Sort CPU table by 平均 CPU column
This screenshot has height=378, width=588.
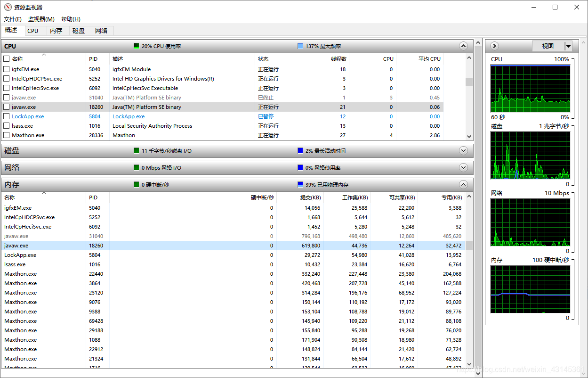tap(419, 59)
